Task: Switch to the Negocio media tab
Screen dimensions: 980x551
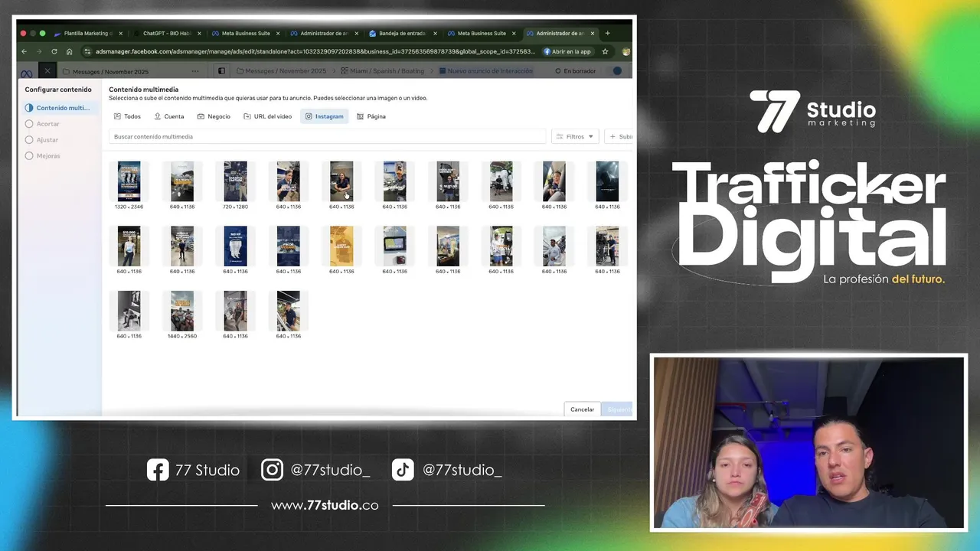Action: (x=214, y=116)
